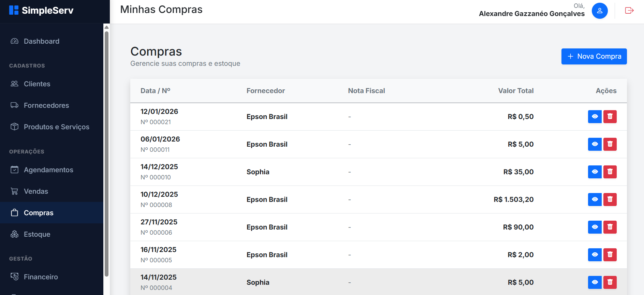The image size is (644, 295).
Task: Click the sidebar scroll up arrow
Action: coord(106,27)
